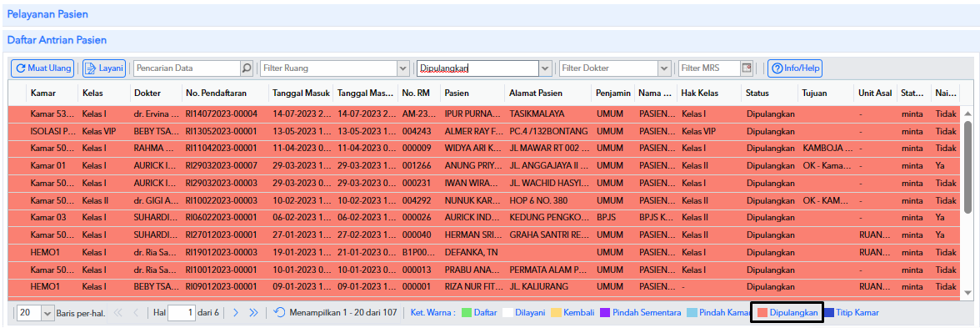The width and height of the screenshot is (980, 328).
Task: Click the dark blue Titip Kamar swatch
Action: click(x=828, y=312)
